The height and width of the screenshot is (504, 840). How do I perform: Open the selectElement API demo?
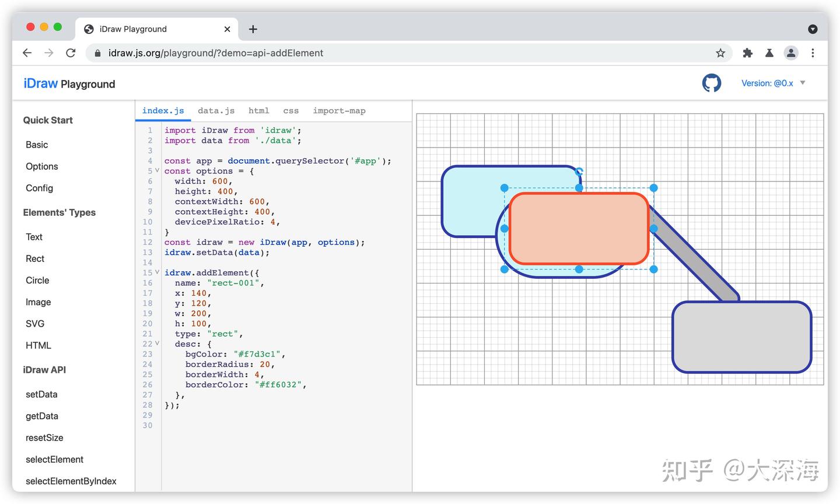(x=54, y=460)
